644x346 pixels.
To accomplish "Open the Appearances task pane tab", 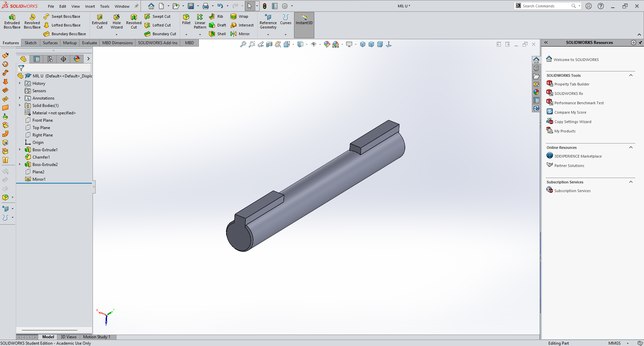I will (x=536, y=92).
